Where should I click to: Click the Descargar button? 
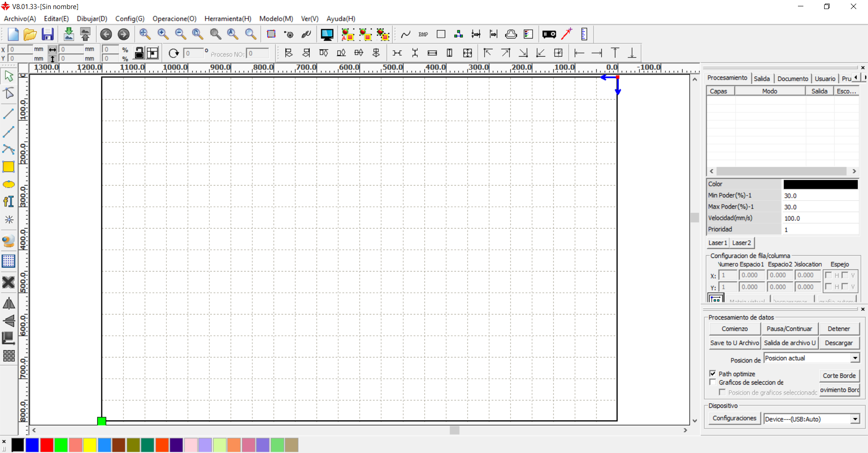[839, 343]
